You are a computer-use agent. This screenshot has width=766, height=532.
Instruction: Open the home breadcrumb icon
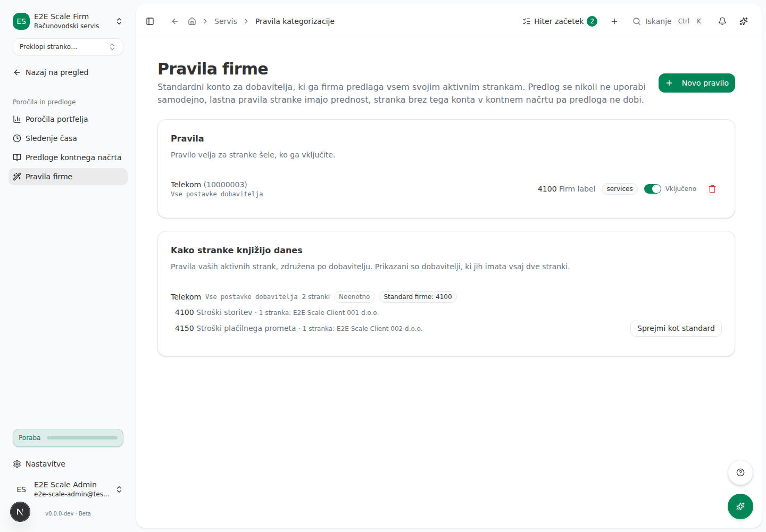point(192,21)
